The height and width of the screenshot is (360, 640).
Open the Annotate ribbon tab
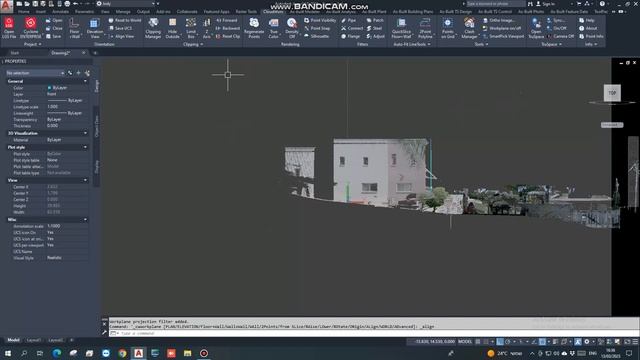[x=60, y=12]
